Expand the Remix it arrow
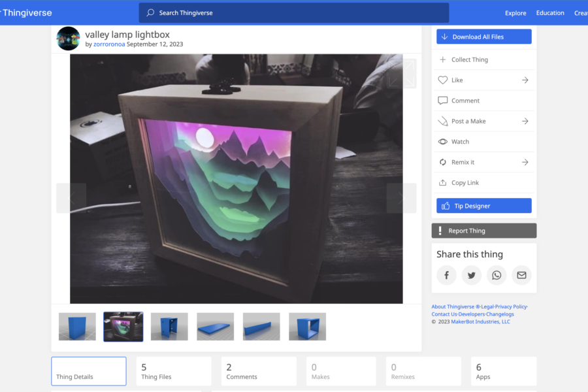Viewport: 588px width, 392px height. [525, 162]
